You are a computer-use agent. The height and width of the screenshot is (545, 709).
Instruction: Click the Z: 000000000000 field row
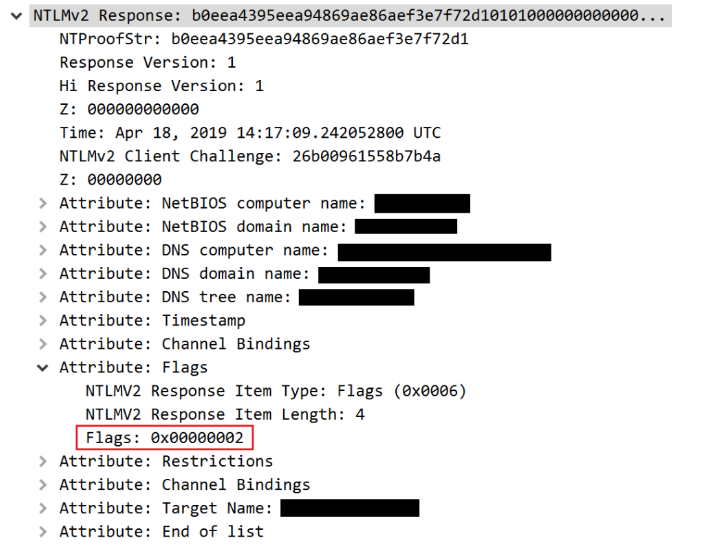129,110
